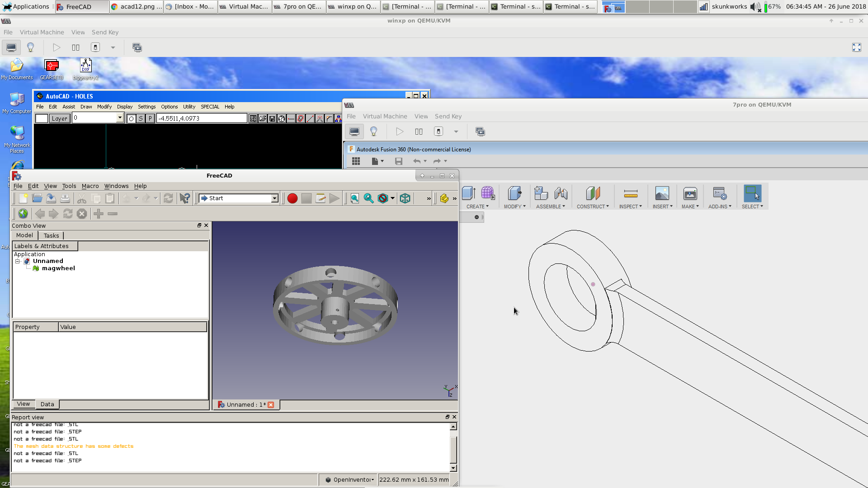
Task: Open FreeCAD OpenInventor navigation style dropdown
Action: pos(350,480)
